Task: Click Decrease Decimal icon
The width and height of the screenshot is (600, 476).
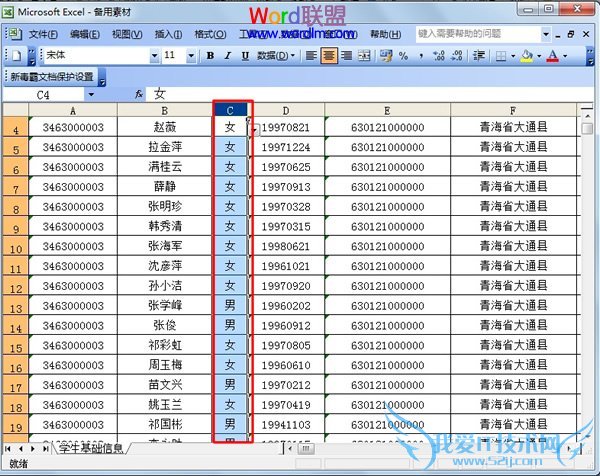Action: [457, 56]
